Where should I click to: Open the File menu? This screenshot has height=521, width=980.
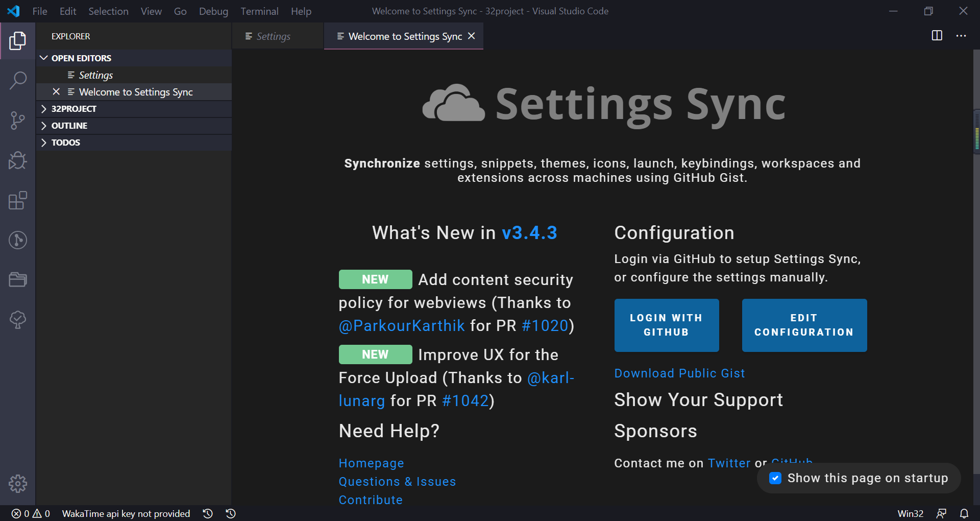click(40, 11)
